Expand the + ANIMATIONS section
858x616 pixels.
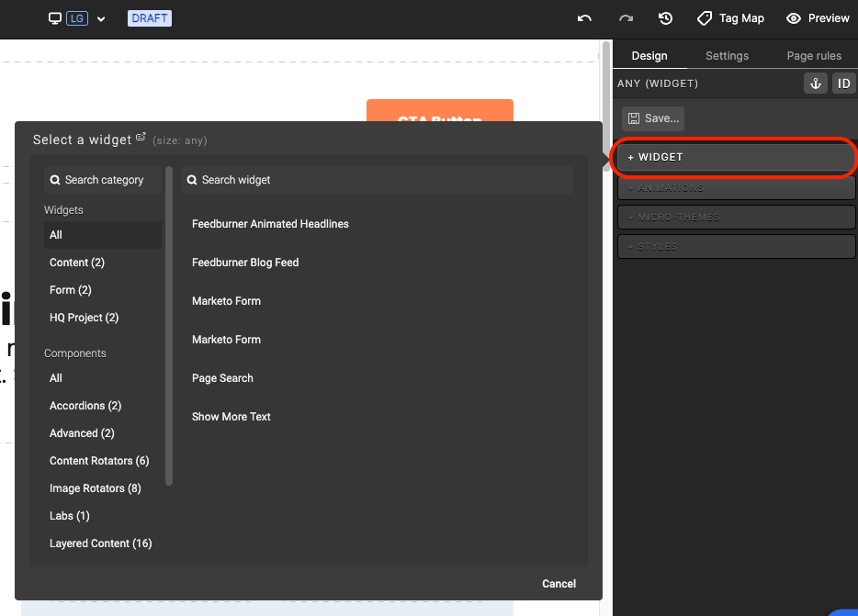(736, 188)
